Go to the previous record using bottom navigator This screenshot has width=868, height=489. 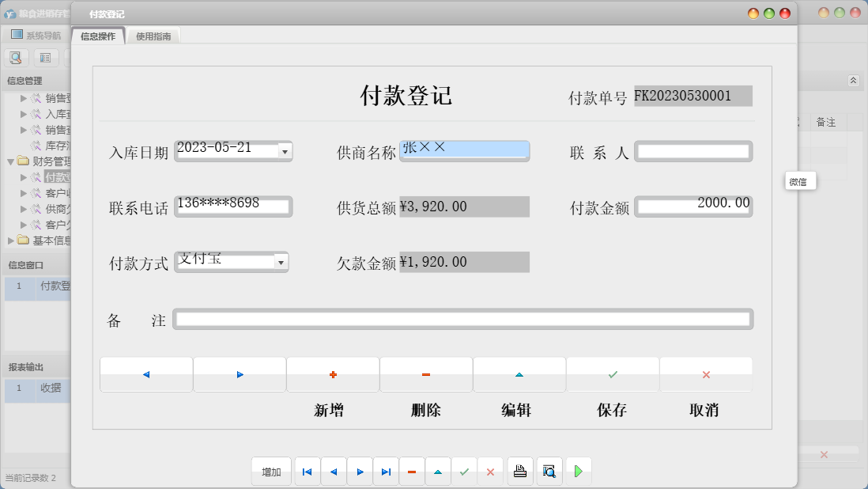click(333, 471)
